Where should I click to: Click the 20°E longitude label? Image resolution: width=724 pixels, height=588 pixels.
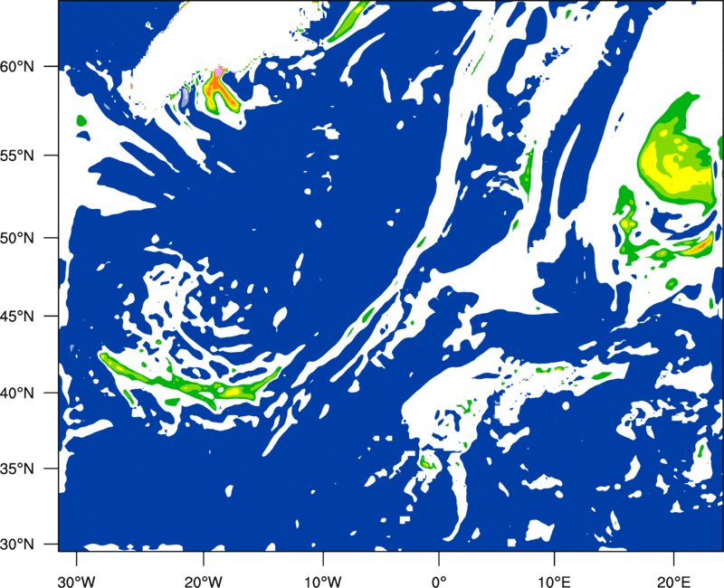point(673,582)
